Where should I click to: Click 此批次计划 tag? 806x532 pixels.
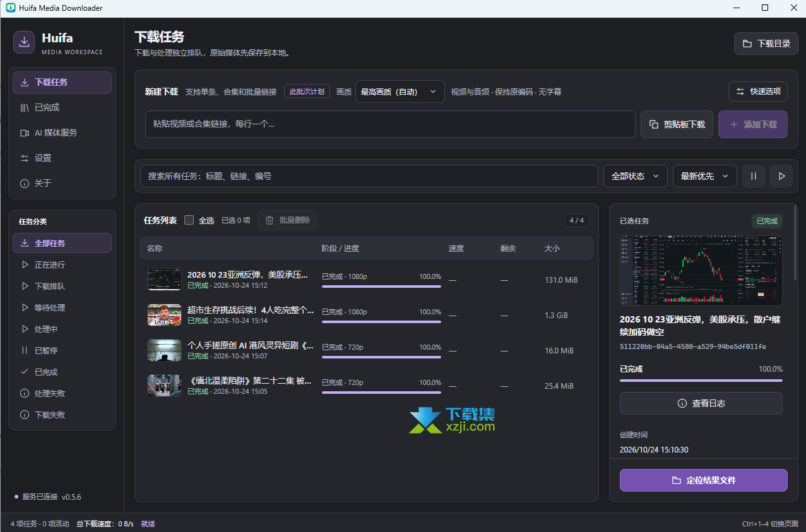pos(307,92)
